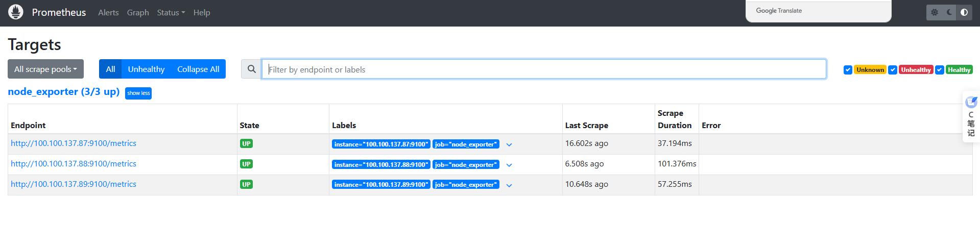Click job="node_exporter" badge in 137.89 row

point(466,184)
